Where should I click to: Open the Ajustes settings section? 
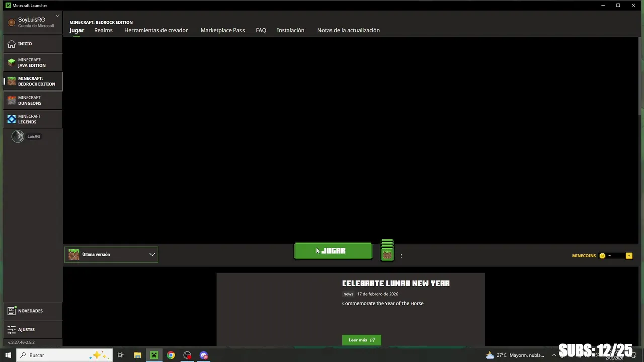pyautogui.click(x=33, y=329)
